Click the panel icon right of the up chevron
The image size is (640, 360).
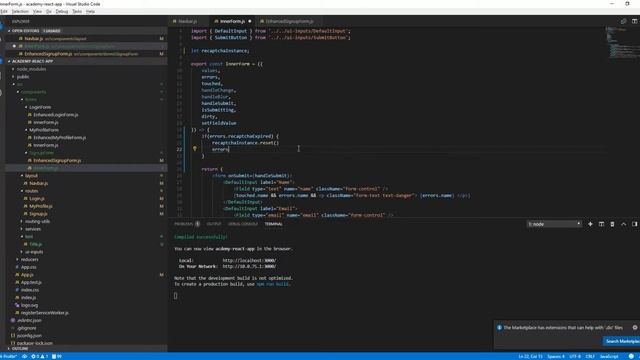click(634, 224)
